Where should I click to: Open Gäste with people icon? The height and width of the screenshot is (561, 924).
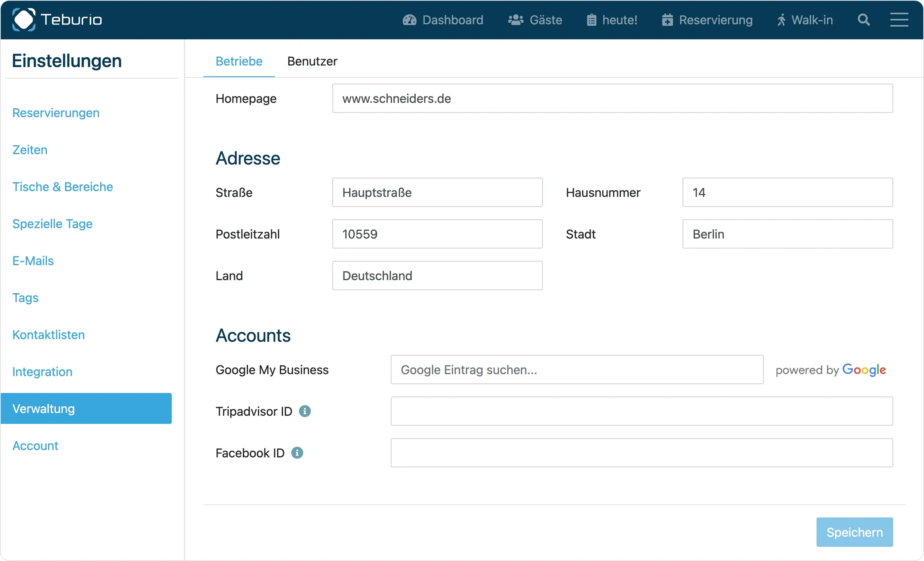[535, 20]
